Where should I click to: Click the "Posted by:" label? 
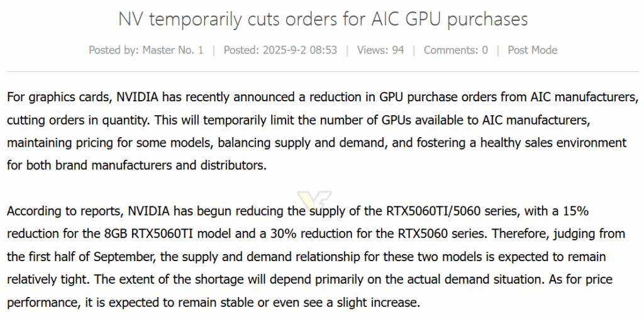114,50
